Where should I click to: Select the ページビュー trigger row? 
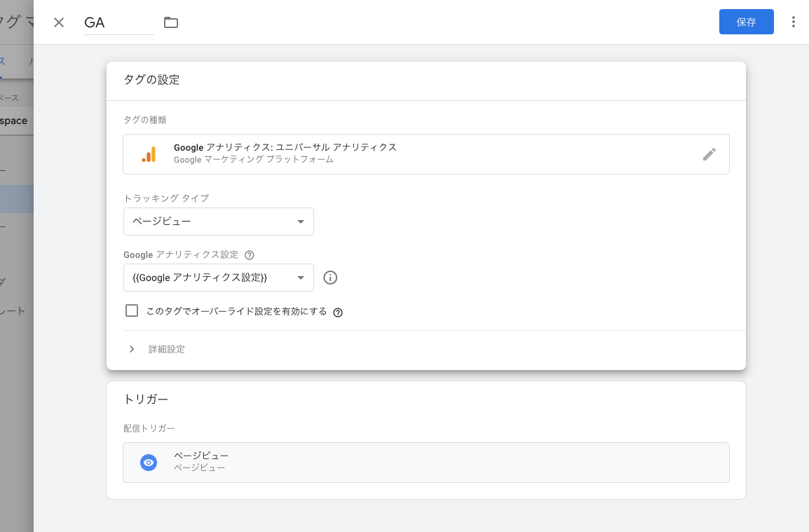click(426, 463)
